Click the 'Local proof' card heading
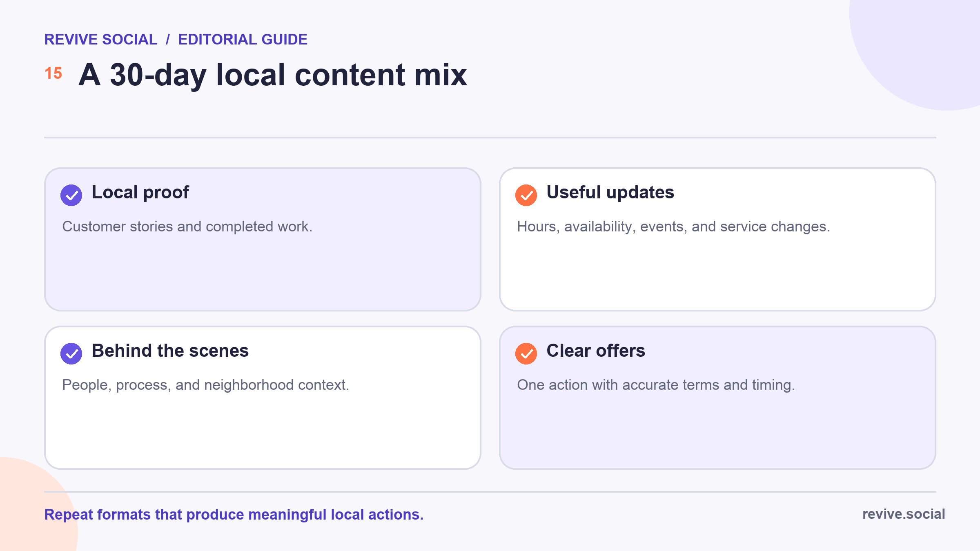The image size is (980, 551). click(x=140, y=192)
